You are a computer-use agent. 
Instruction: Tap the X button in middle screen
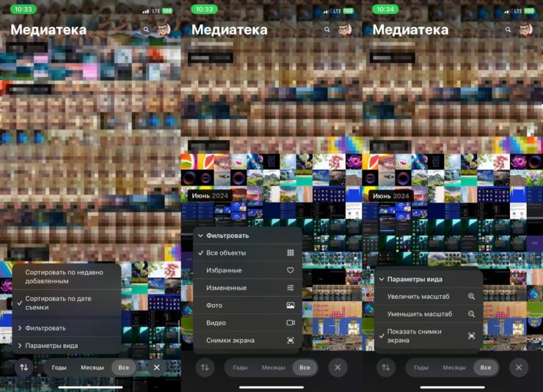[338, 368]
